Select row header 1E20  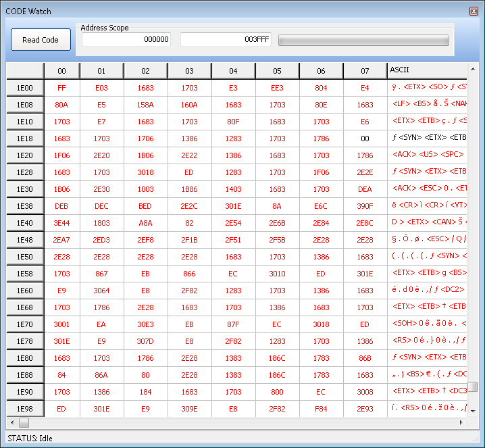[25, 155]
